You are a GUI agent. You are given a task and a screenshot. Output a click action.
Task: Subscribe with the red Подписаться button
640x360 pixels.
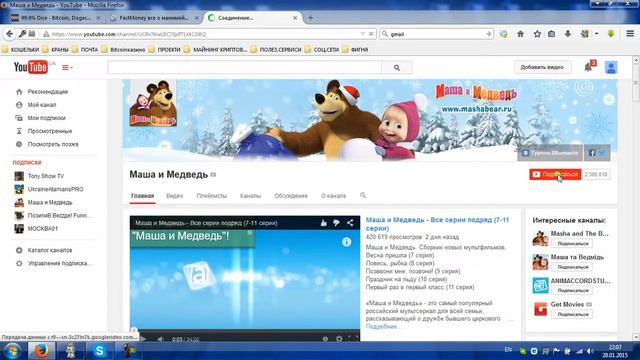tap(555, 174)
